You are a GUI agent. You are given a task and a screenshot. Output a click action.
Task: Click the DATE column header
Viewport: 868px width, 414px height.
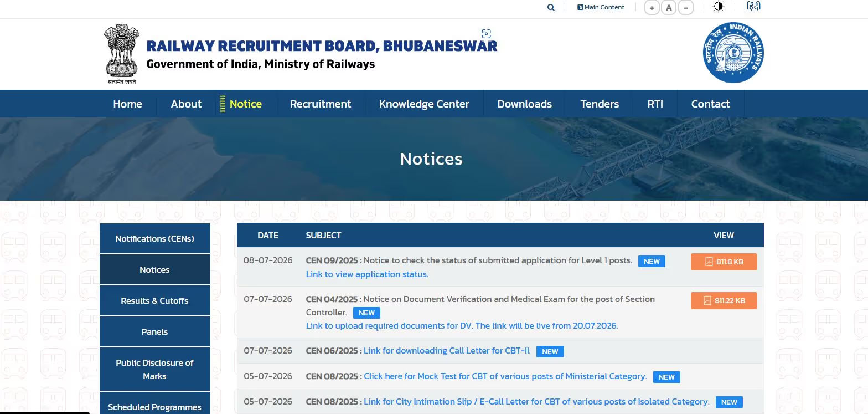click(x=268, y=236)
